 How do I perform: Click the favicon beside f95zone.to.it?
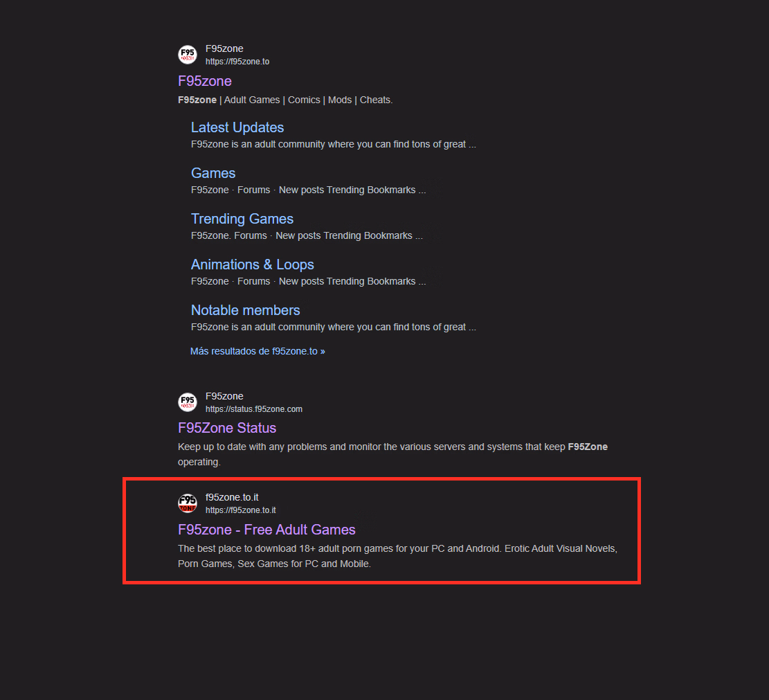188,503
